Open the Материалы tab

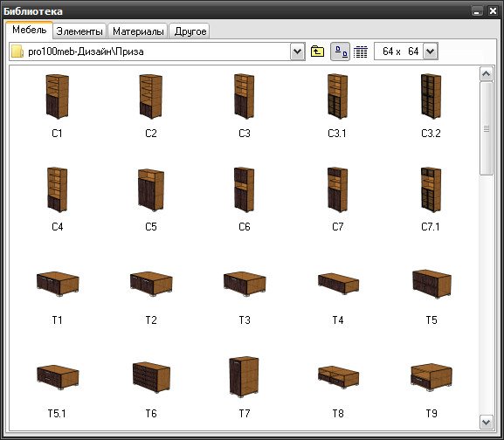[x=138, y=31]
